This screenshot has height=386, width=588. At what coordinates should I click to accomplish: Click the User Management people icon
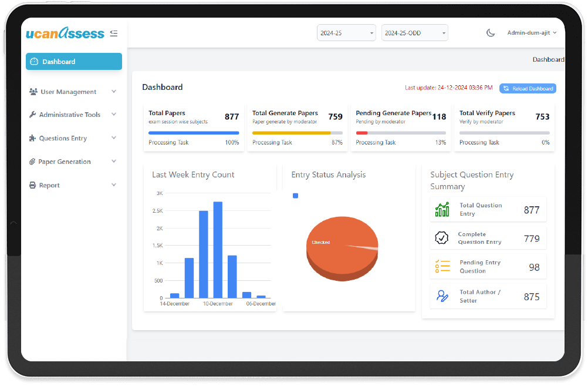pyautogui.click(x=33, y=92)
